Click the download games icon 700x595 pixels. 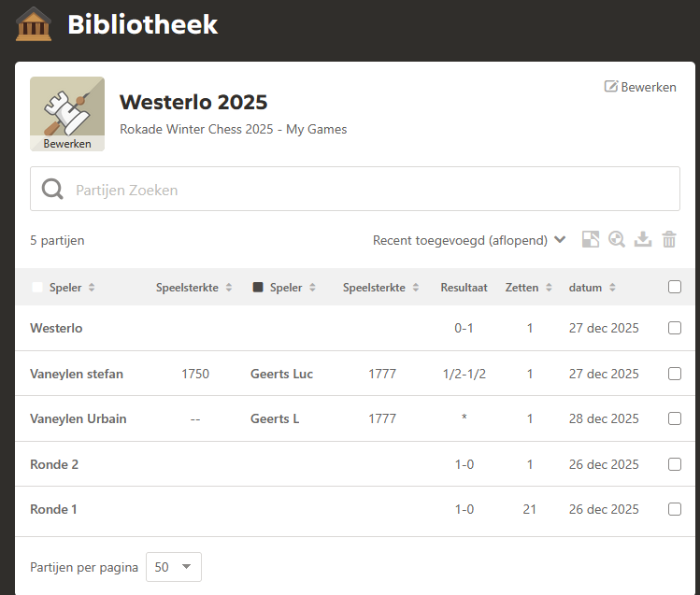[x=643, y=240]
